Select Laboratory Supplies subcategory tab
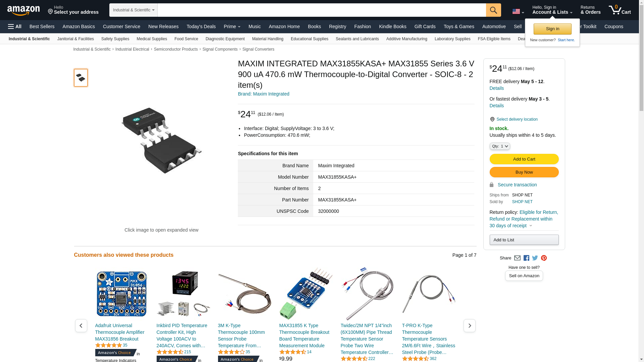This screenshot has height=362, width=644. tap(452, 39)
